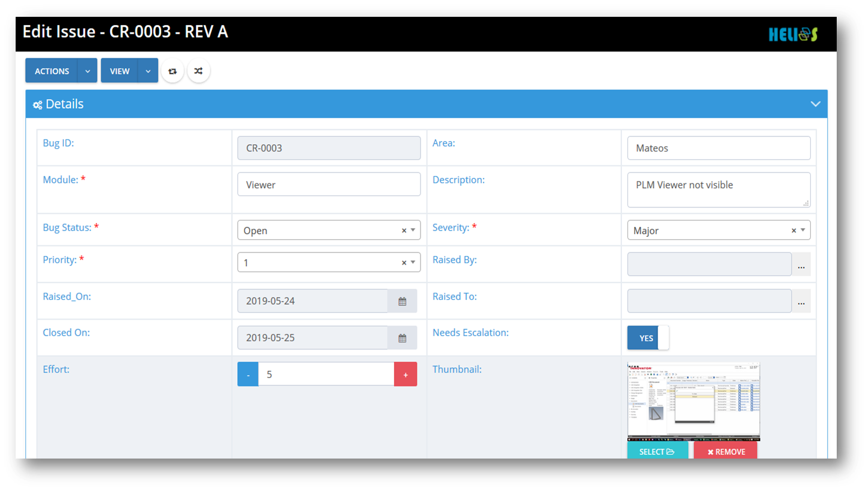The image size is (868, 491).
Task: Click the SELECT thumbnail button
Action: tap(657, 451)
